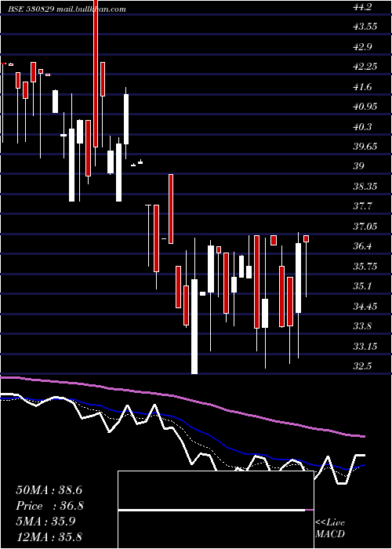Screen dimensions: 392x549
Task: Click the 39.65 price axis label
Action: 365,147
